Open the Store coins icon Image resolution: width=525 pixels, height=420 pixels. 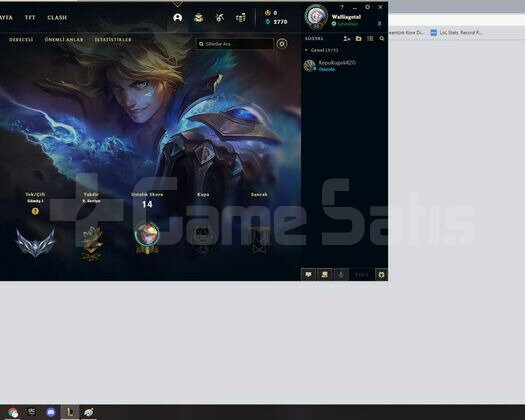pos(241,17)
